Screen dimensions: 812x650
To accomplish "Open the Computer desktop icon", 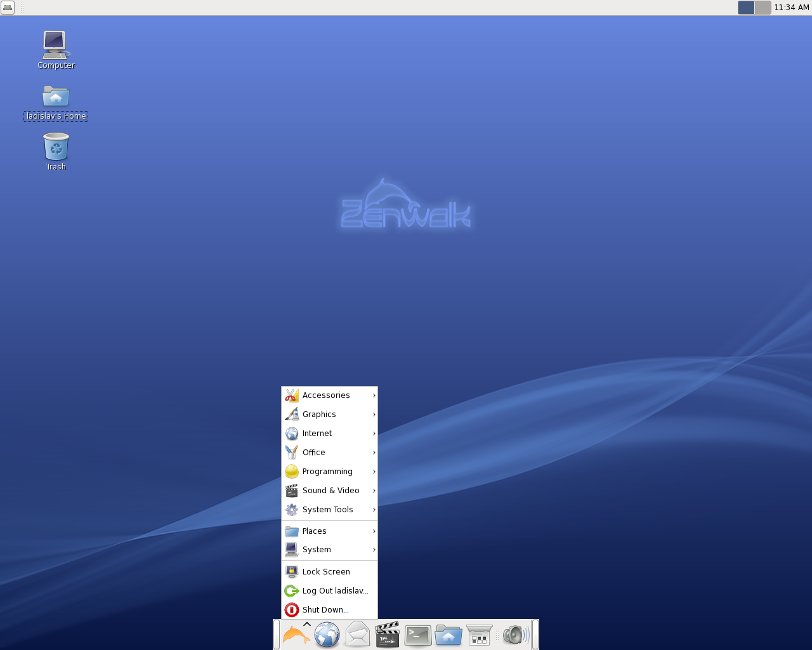I will point(56,50).
